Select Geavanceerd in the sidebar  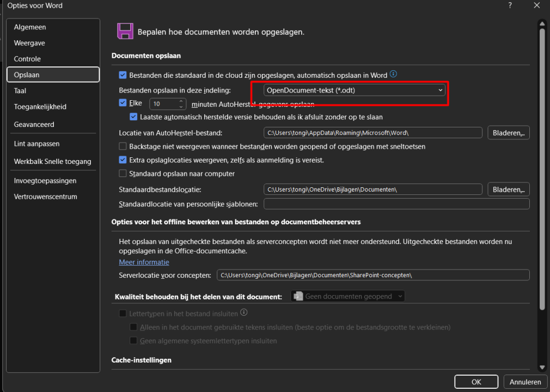coord(33,124)
